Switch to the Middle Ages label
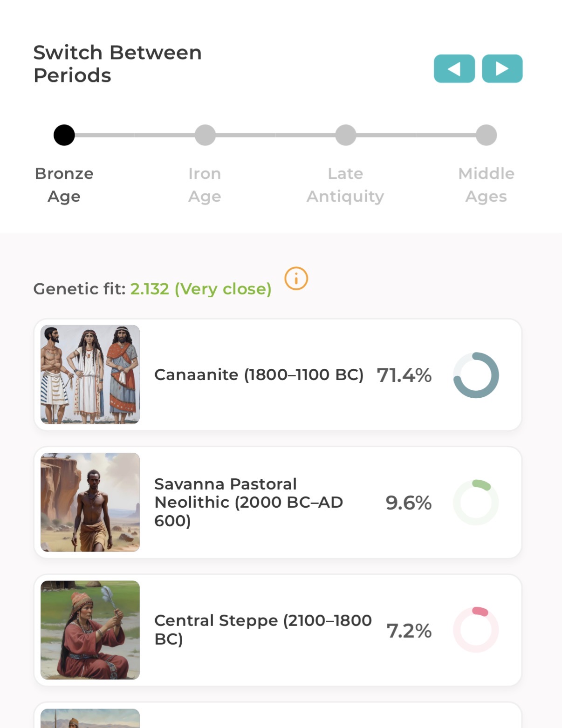Viewport: 562px width, 728px height. click(x=486, y=185)
